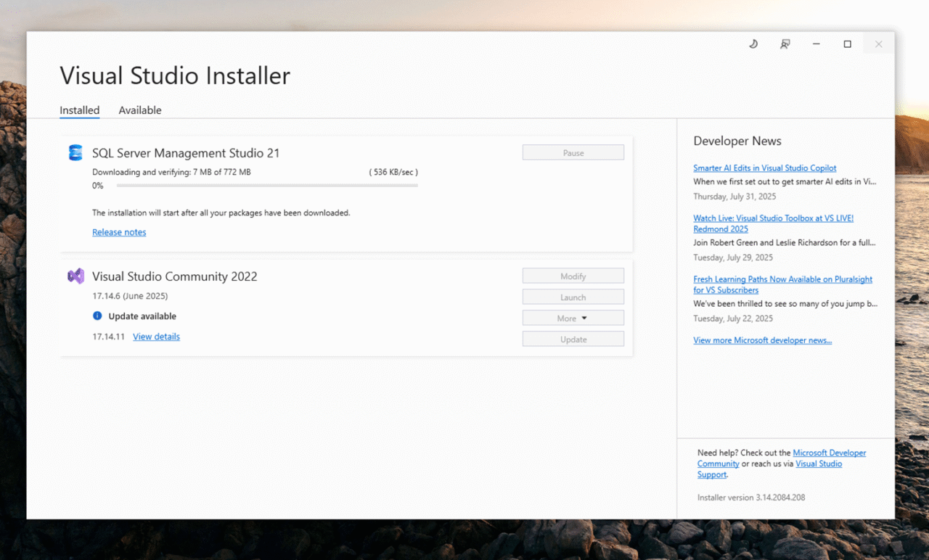Expand the More dropdown menu
Screen dimensions: 929x560
[573, 318]
